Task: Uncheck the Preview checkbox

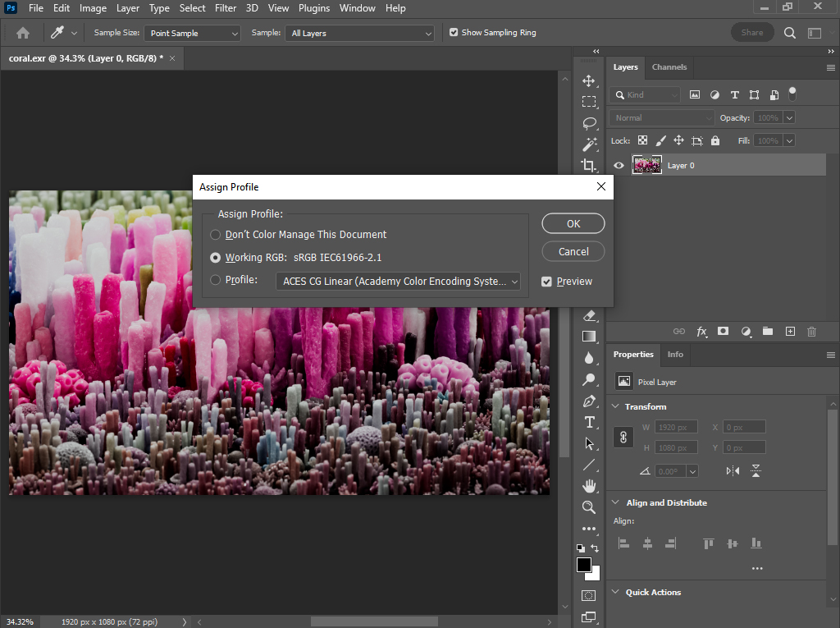Action: tap(546, 281)
